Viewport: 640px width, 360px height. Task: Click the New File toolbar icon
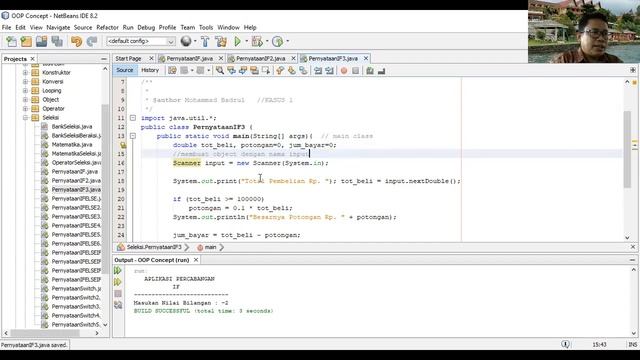click(x=11, y=41)
